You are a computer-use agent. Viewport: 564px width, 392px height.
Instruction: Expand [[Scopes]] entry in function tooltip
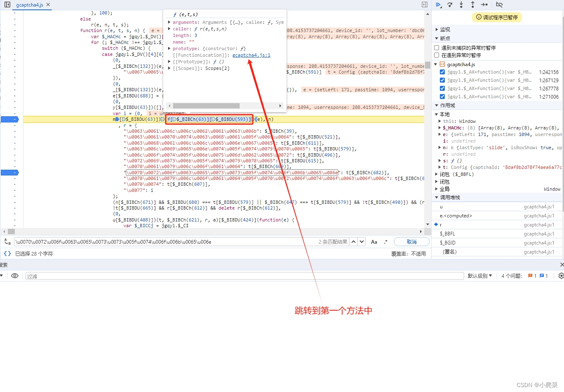[x=169, y=68]
